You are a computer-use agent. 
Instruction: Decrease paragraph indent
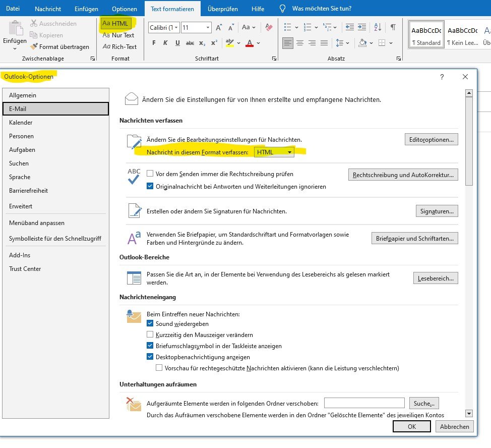[350, 27]
